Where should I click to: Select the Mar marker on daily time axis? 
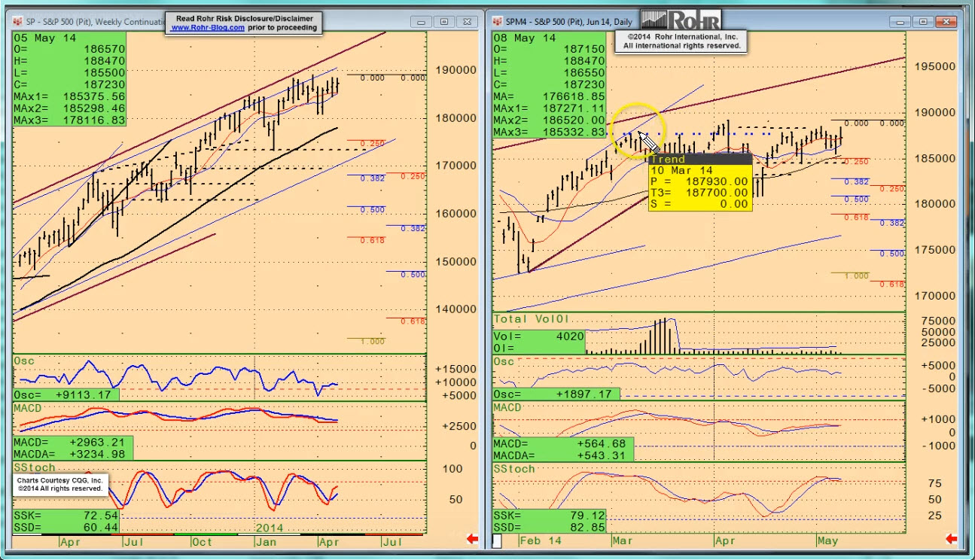[623, 540]
